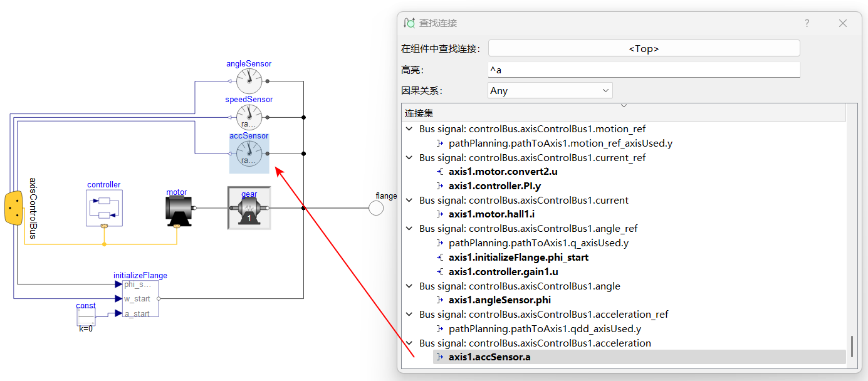The width and height of the screenshot is (868, 381).
Task: Select the motor component icon
Action: click(x=179, y=211)
